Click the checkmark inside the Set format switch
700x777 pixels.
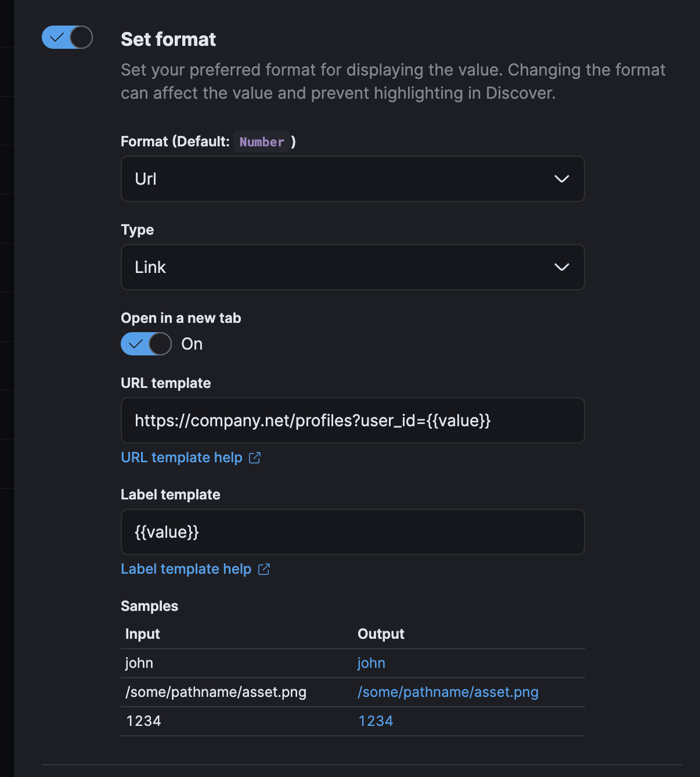coord(56,37)
